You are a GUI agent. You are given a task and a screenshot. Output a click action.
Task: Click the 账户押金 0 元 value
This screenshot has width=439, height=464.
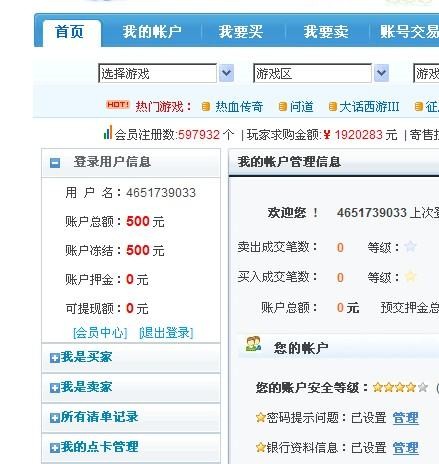137,279
